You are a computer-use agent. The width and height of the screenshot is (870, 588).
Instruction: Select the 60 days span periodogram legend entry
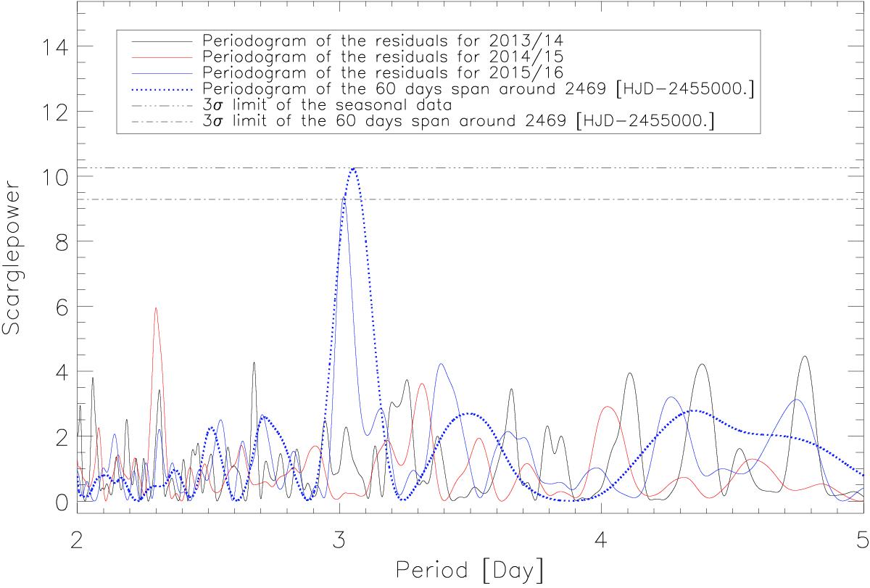click(x=458, y=90)
